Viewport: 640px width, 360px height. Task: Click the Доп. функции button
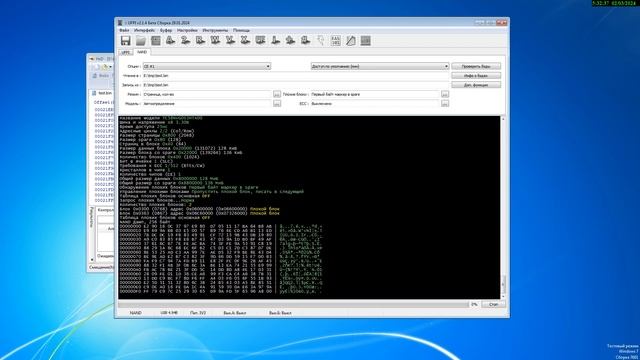(x=476, y=85)
